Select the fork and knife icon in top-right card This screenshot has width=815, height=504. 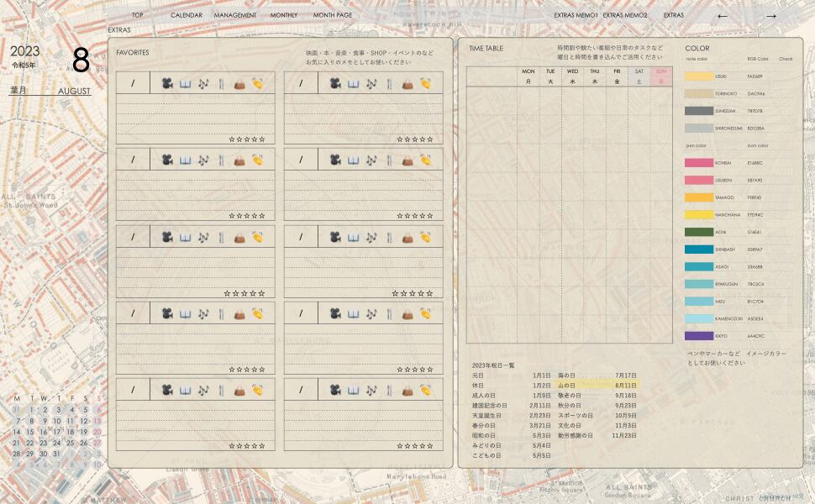pyautogui.click(x=389, y=84)
